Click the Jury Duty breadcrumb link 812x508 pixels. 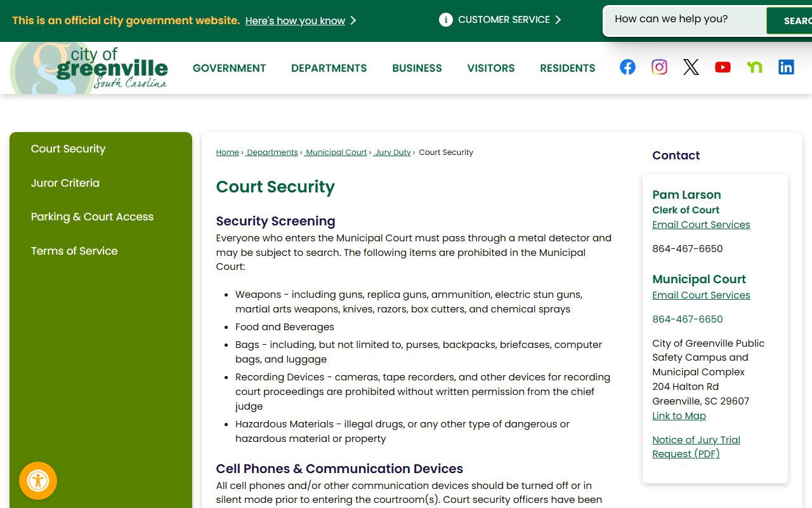pyautogui.click(x=393, y=152)
